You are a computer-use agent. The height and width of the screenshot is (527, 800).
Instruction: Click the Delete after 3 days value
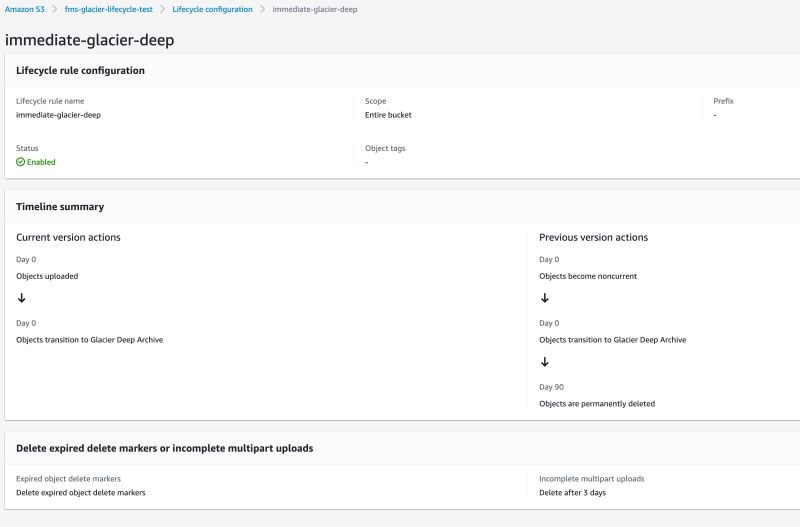(572, 493)
